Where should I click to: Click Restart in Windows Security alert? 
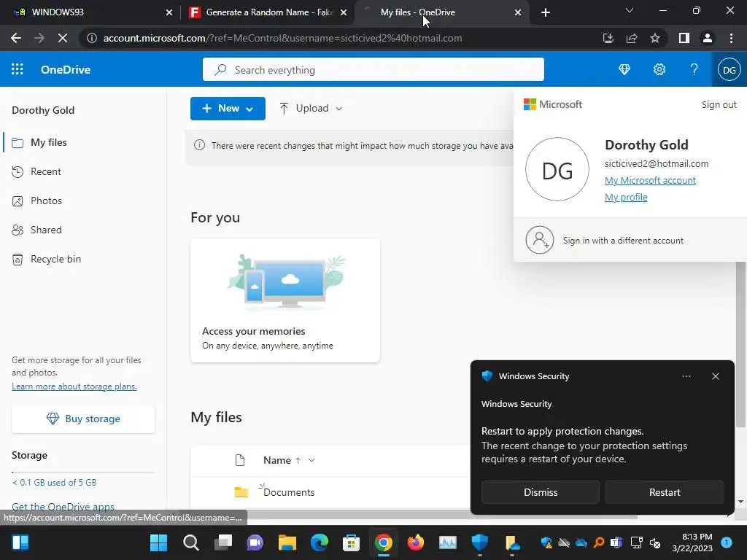tap(665, 492)
